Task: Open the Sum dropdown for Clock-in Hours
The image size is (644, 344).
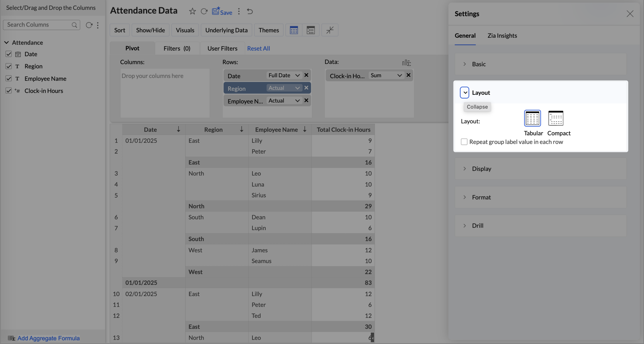Action: (x=386, y=75)
